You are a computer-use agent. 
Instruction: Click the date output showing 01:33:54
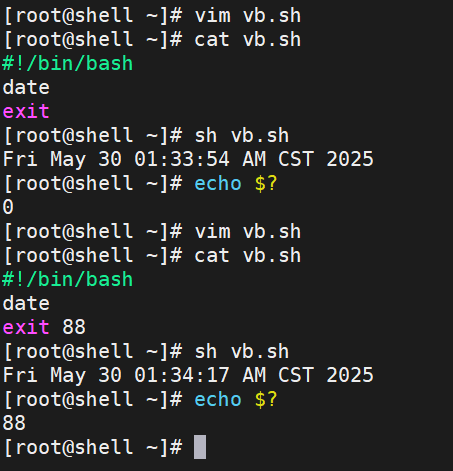pos(188,160)
